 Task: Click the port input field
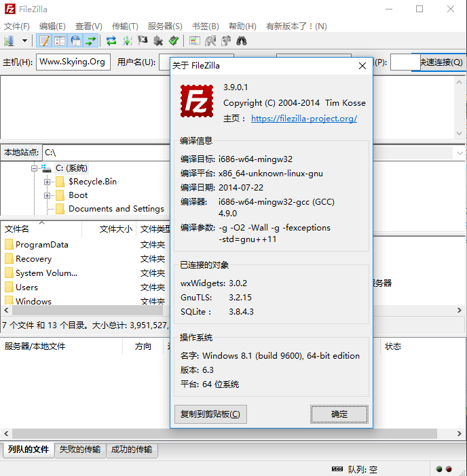coord(405,62)
